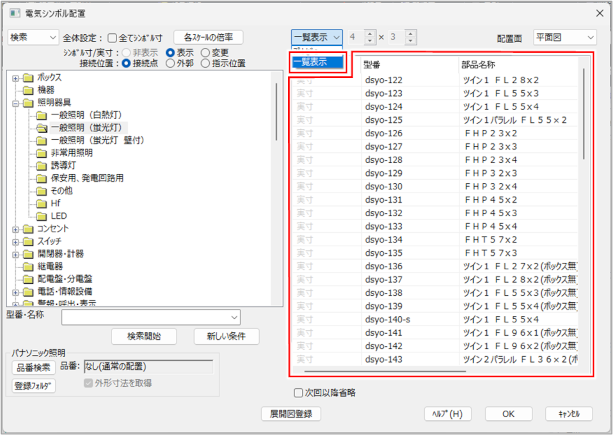Select the dsyo-131 row in list

(384, 199)
